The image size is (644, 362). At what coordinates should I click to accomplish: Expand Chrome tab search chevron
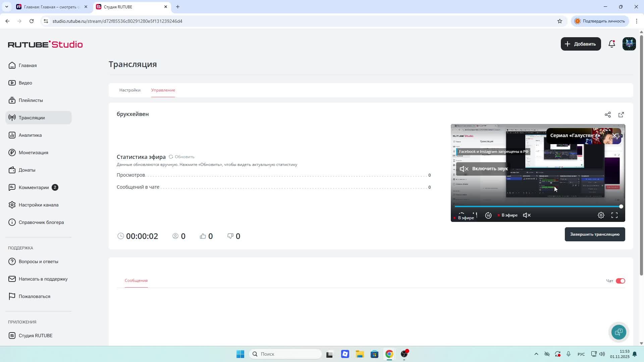click(x=6, y=7)
